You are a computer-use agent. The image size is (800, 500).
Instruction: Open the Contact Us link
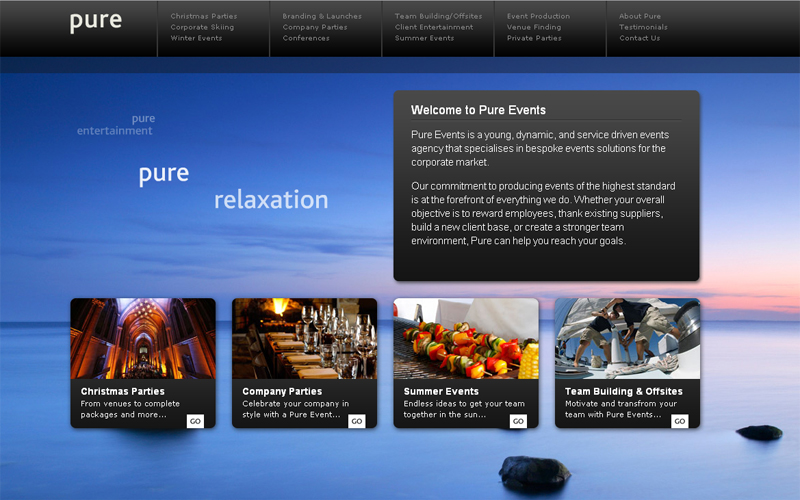639,38
